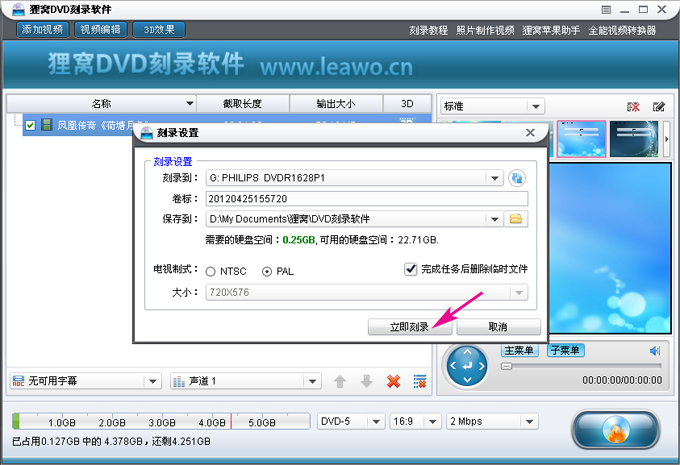Open the 狸窝苹果助手 link
680x465 pixels.
[x=551, y=30]
